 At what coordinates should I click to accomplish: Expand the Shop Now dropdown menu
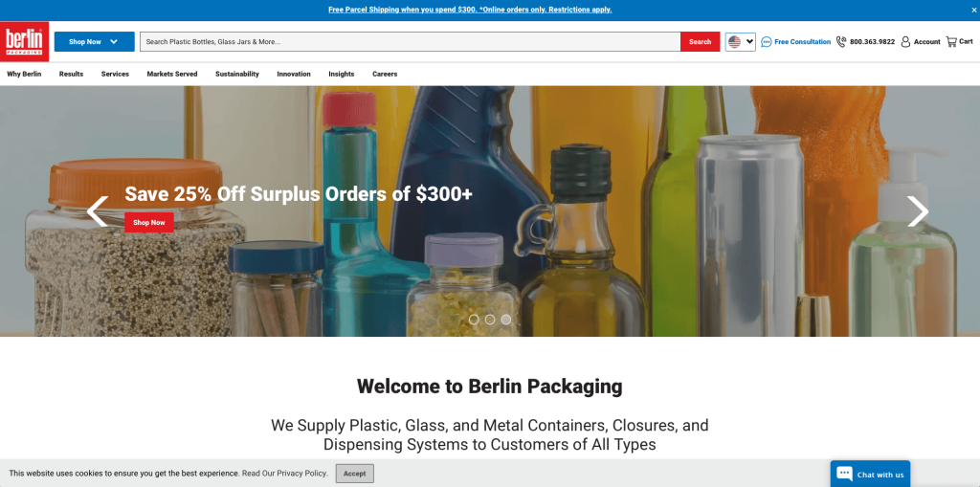[x=95, y=42]
